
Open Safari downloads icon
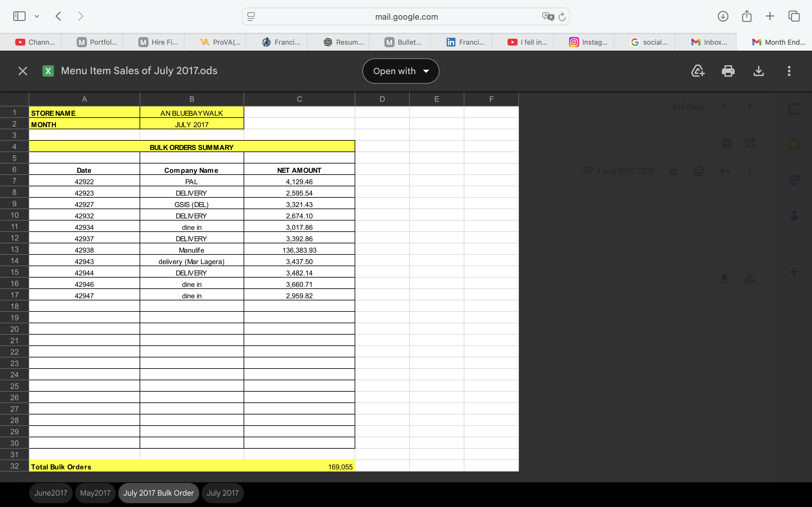pos(723,16)
